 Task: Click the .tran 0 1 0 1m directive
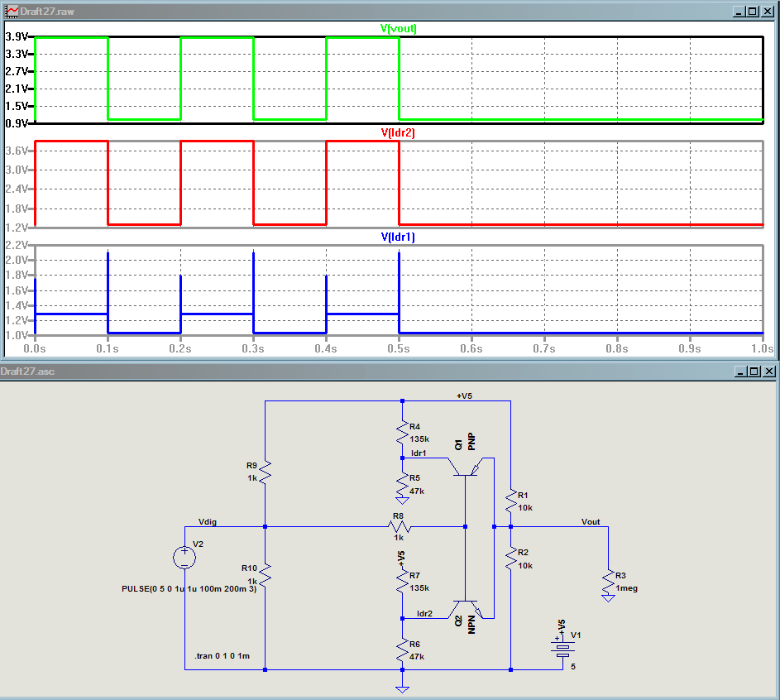click(x=222, y=655)
